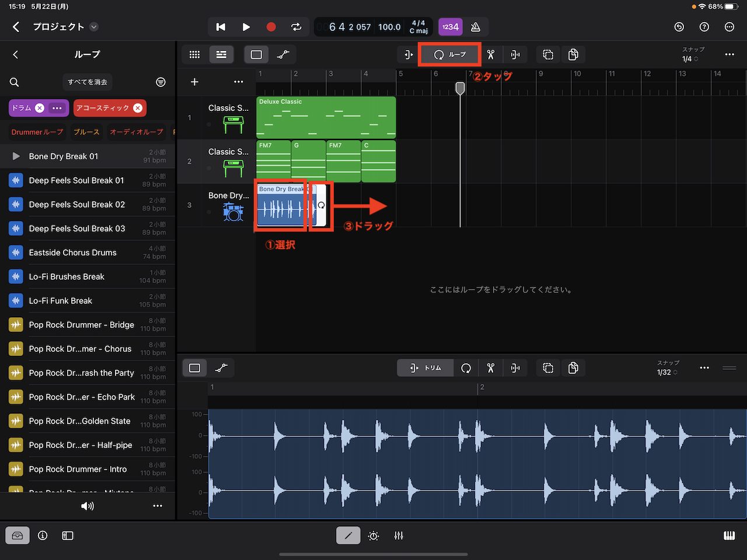Click the Bone Dry drum kit track icon
Screen dimensions: 747x560
233,212
